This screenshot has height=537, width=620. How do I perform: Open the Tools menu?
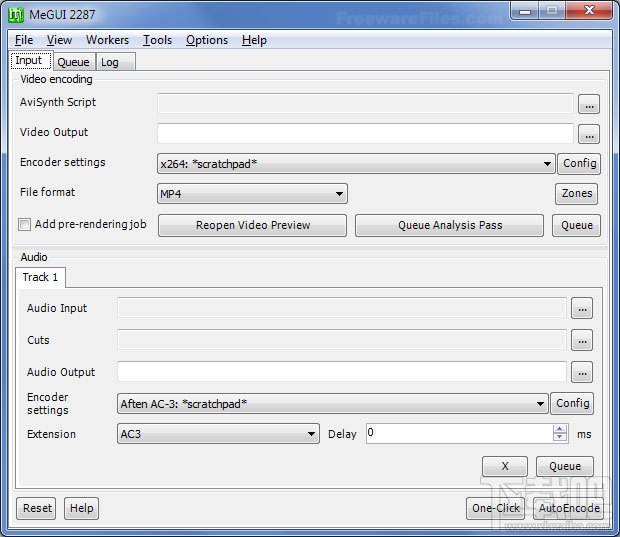click(x=157, y=40)
